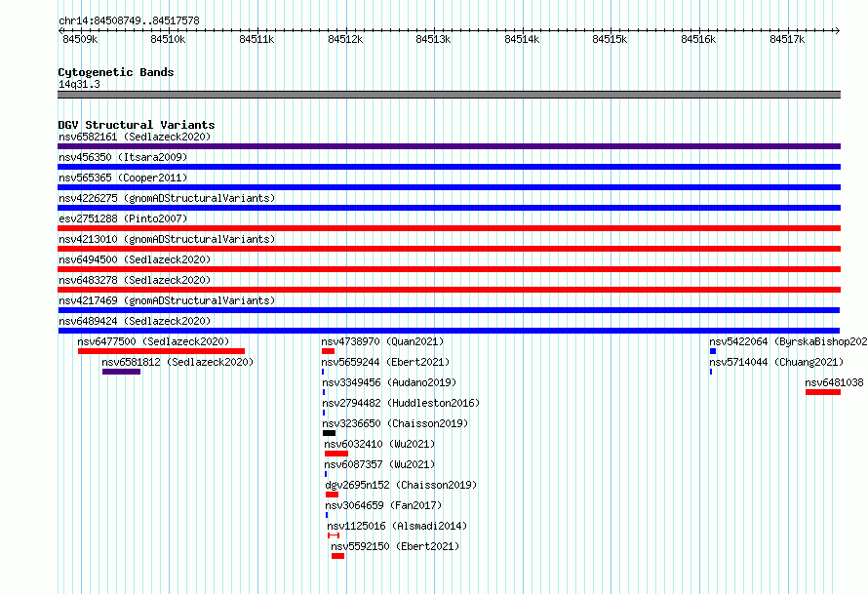The width and height of the screenshot is (868, 594).
Task: Click the black bar under nsv3236650
Action: coord(329,433)
